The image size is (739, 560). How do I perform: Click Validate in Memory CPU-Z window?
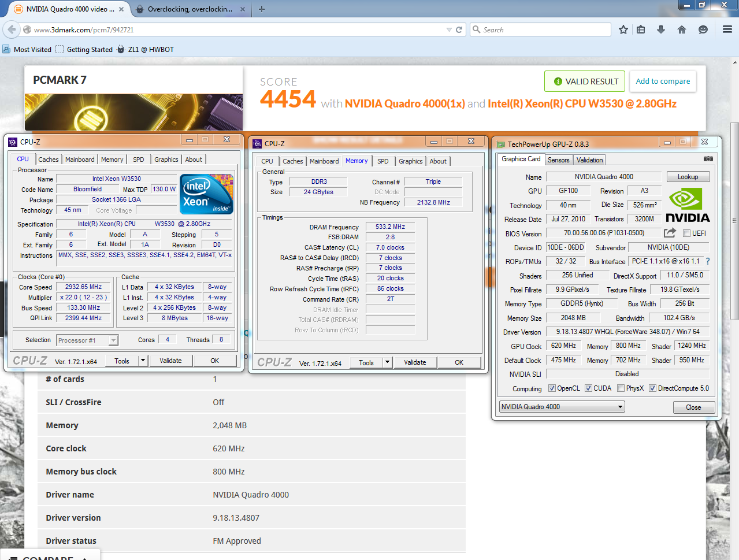tap(415, 363)
